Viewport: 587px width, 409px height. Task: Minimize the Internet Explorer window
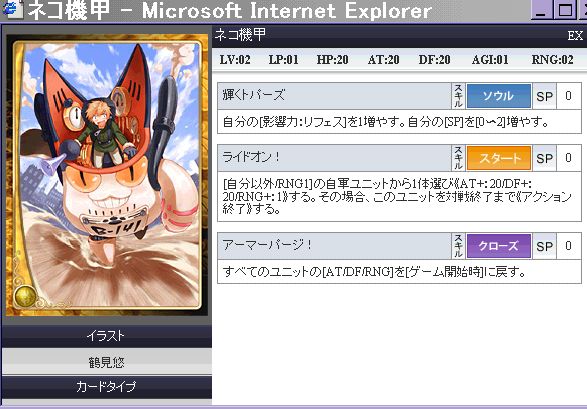coord(541,10)
